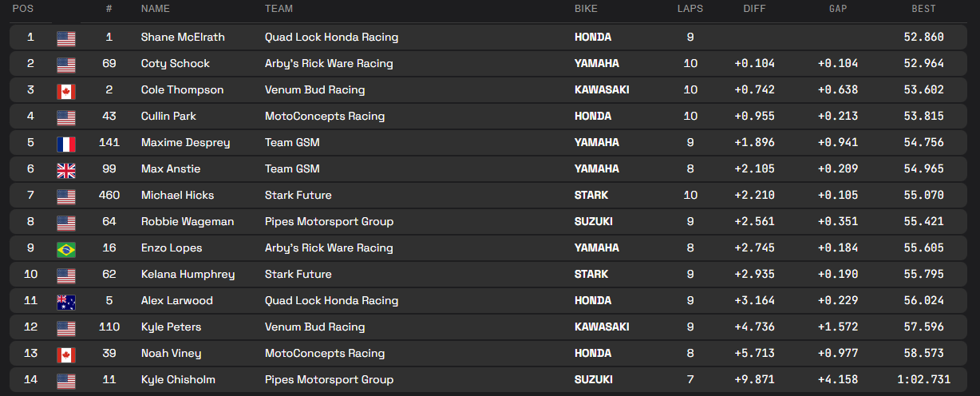Click the NAME column header
The width and height of the screenshot is (980, 396).
pyautogui.click(x=156, y=9)
